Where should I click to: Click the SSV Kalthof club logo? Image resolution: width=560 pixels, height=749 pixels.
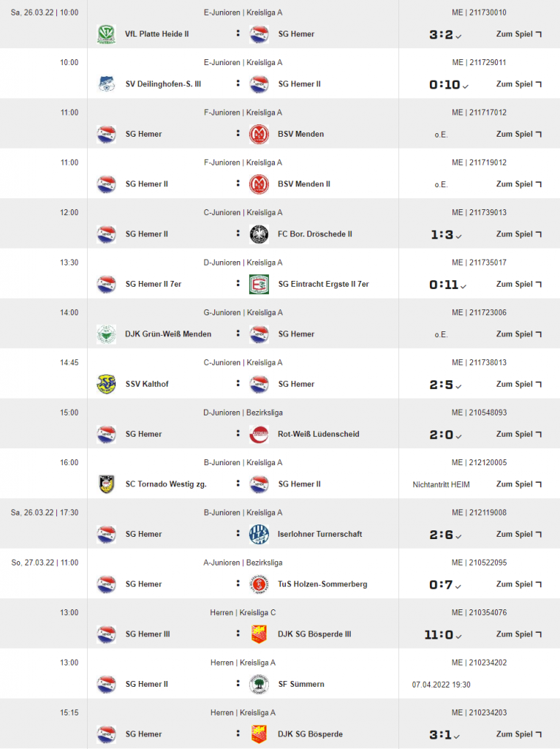coord(106,384)
